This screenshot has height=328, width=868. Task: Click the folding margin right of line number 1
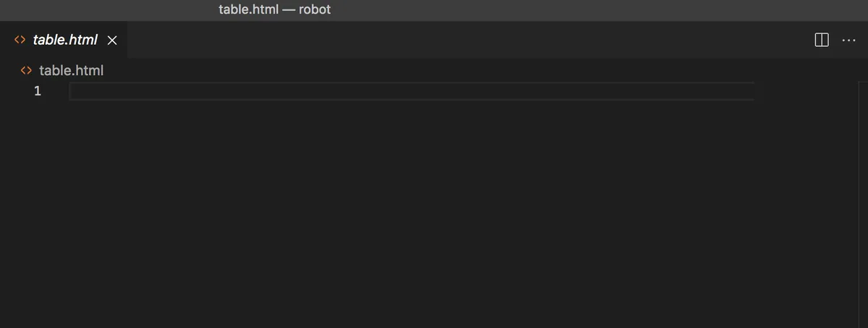[56, 91]
